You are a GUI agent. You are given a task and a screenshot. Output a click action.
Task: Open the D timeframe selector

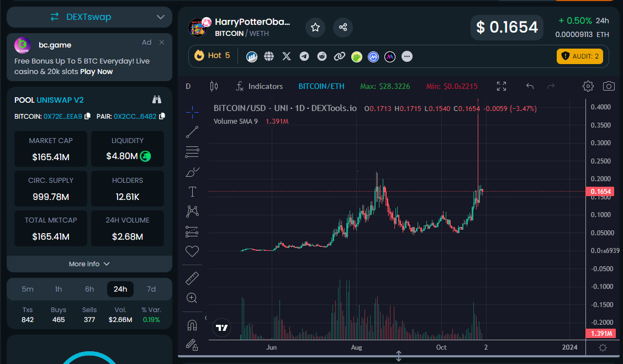[x=188, y=86]
